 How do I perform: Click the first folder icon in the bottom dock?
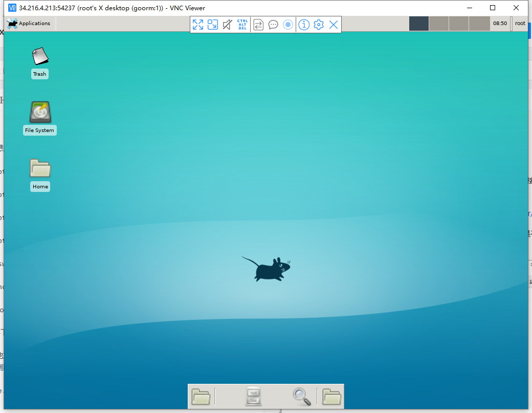click(201, 397)
